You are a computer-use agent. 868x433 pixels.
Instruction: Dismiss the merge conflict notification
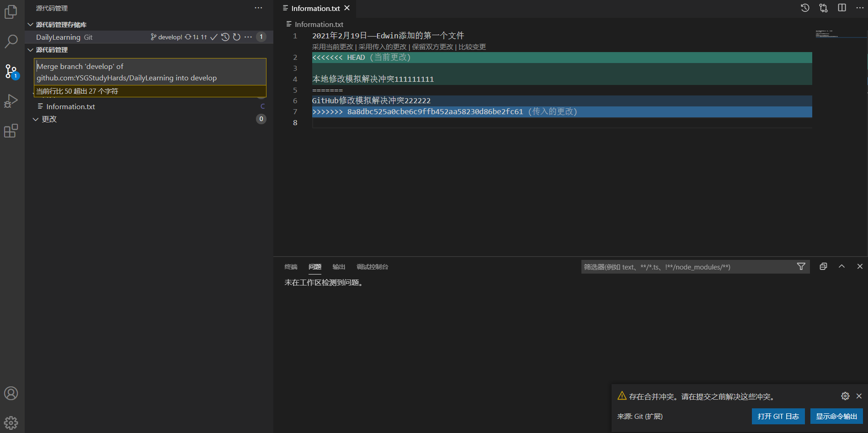859,396
